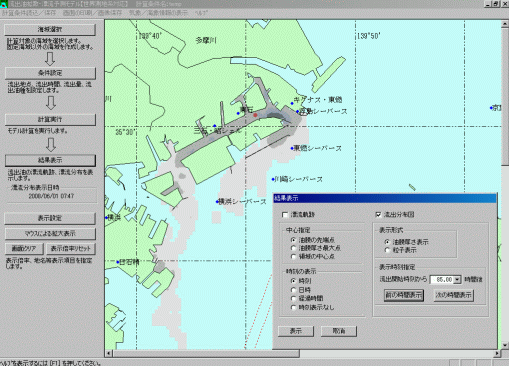This screenshot has width=509, height=366.
Task: Click the application icon in title bar
Action: 3,4
